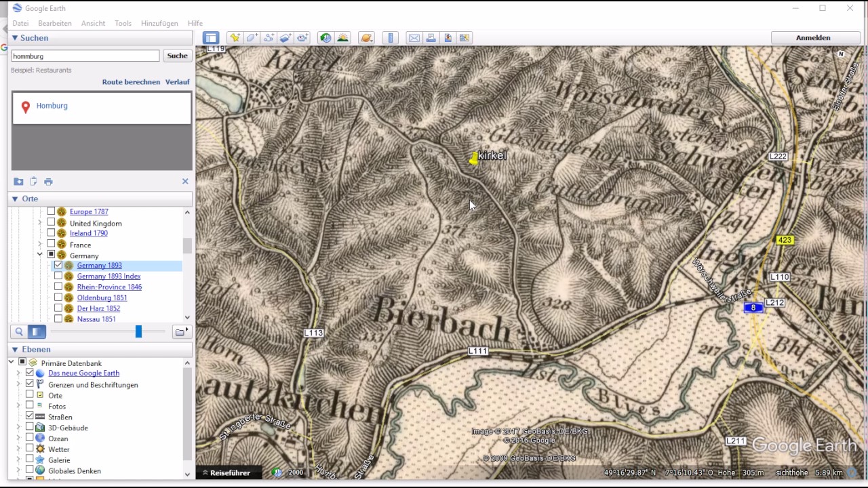The width and height of the screenshot is (868, 488).
Task: Start the Record a Tour tool
Action: coord(302,38)
